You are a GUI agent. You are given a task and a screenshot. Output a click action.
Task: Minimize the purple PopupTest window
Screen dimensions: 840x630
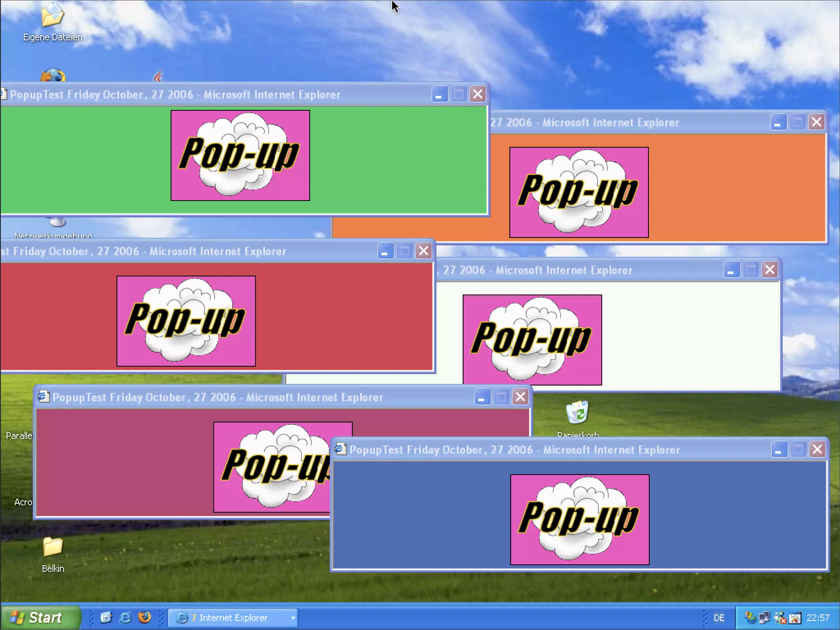pyautogui.click(x=482, y=397)
